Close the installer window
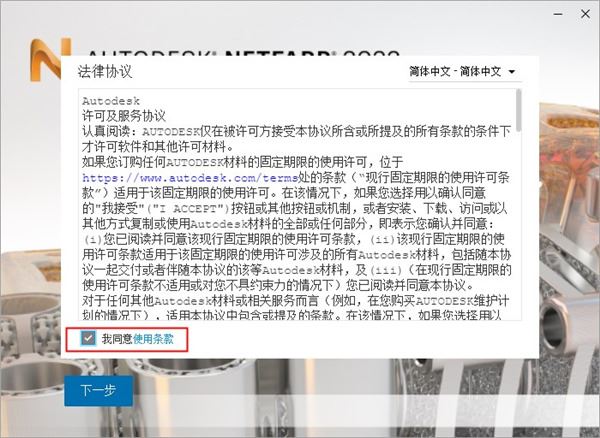Image resolution: width=600 pixels, height=438 pixels. [x=585, y=14]
